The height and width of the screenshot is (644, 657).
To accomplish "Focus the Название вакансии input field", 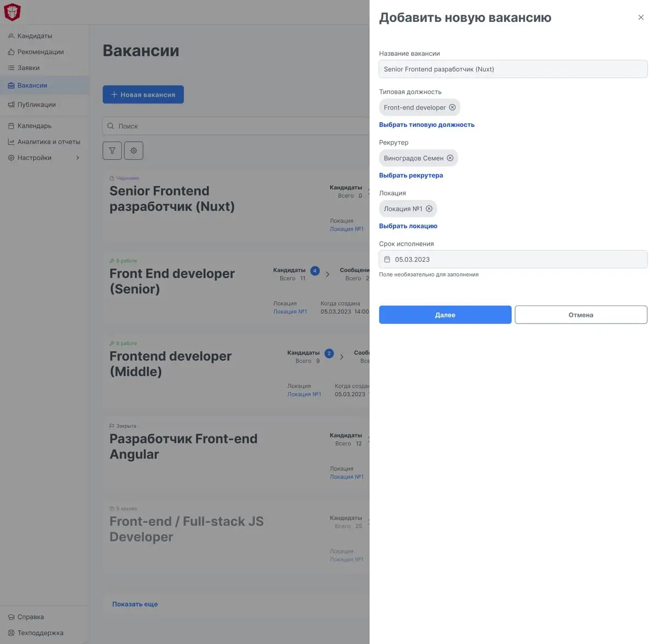I will [x=513, y=69].
